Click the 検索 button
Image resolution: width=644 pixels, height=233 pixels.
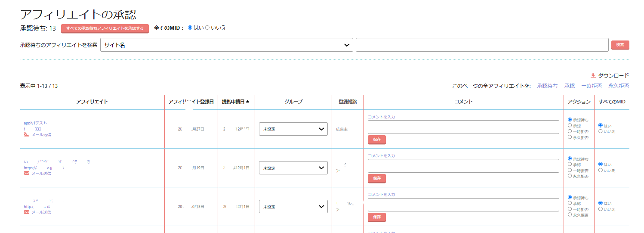[620, 45]
